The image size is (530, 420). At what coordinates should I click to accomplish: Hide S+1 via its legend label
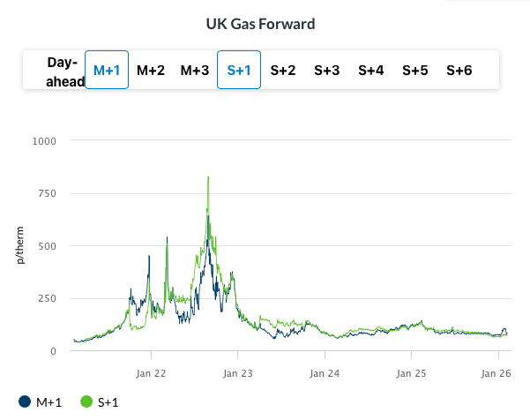109,402
